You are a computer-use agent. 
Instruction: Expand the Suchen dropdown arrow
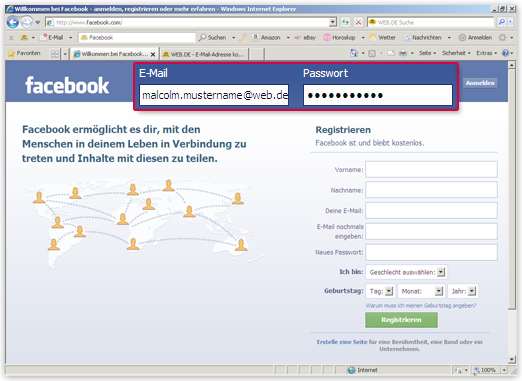point(234,38)
